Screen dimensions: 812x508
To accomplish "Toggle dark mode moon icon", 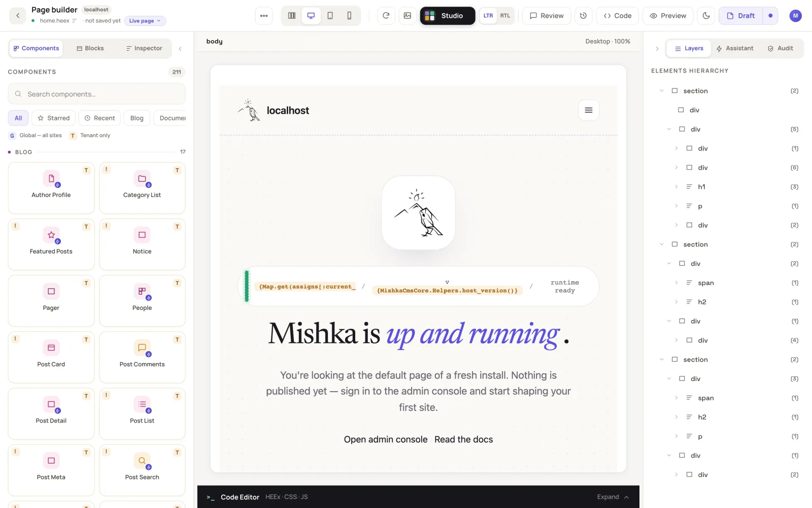I will tap(706, 16).
